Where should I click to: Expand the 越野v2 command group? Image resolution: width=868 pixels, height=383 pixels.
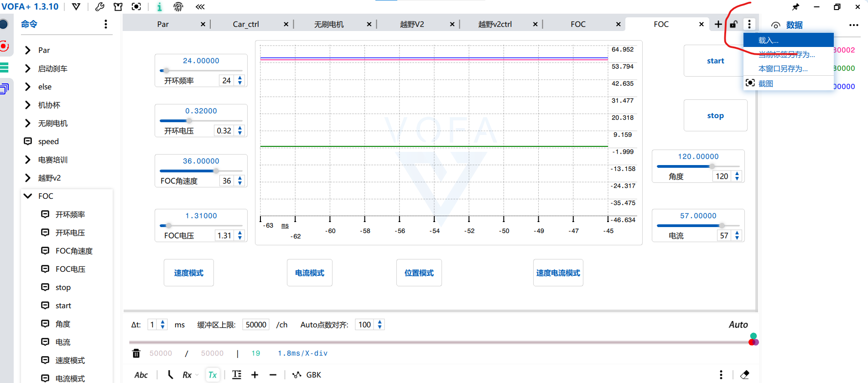pos(28,178)
